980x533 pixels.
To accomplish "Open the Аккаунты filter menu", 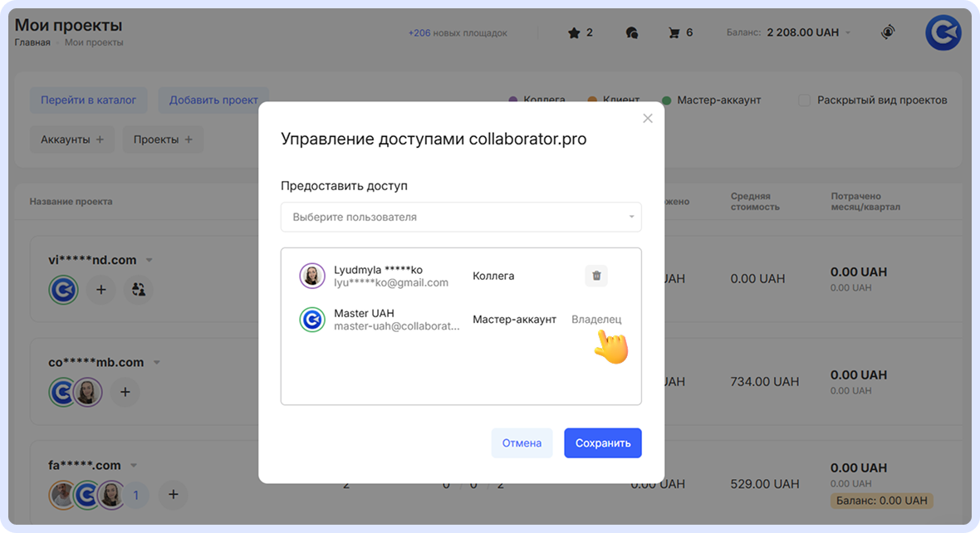I will [72, 139].
